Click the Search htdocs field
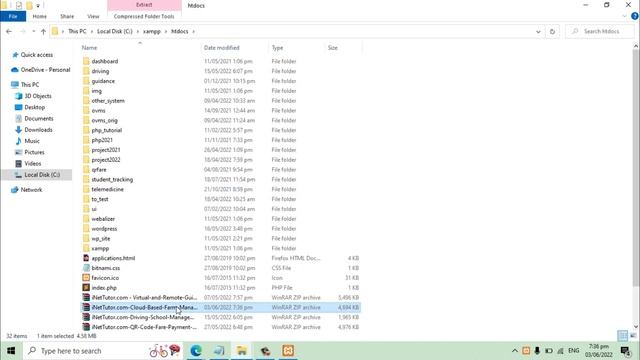This screenshot has height=360, width=640. [600, 31]
